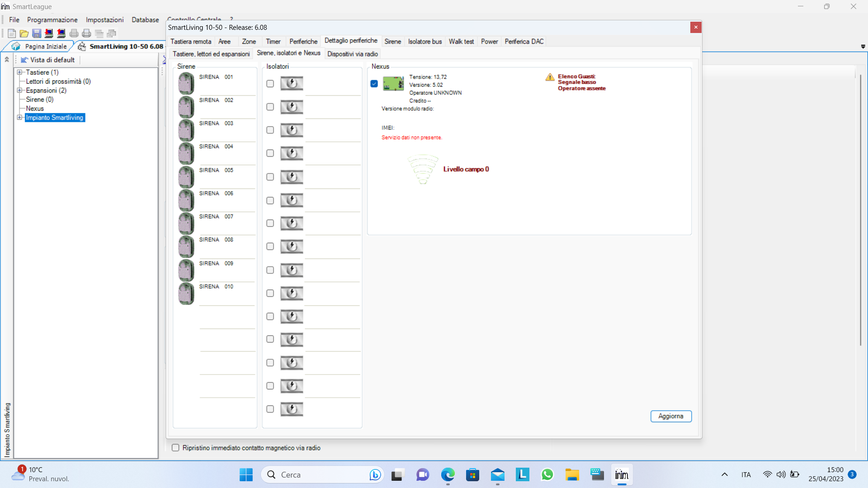Switch to the Pagina Iniziale tab
This screenshot has height=488, width=868.
click(x=41, y=47)
